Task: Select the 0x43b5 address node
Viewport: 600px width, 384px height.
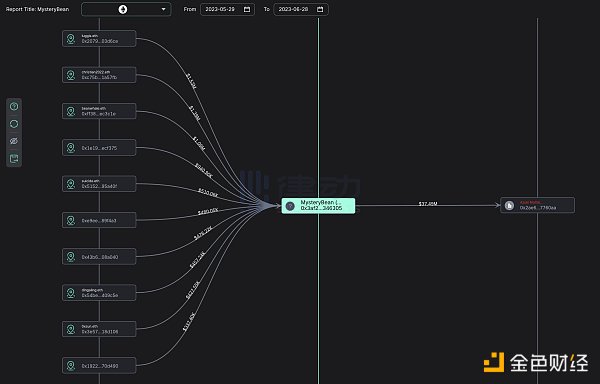Action: (x=99, y=257)
